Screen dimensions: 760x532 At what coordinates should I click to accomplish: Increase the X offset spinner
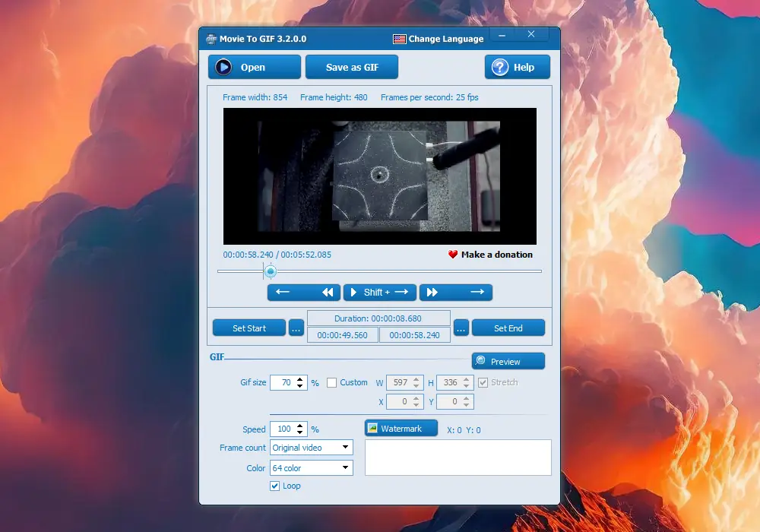pos(416,398)
